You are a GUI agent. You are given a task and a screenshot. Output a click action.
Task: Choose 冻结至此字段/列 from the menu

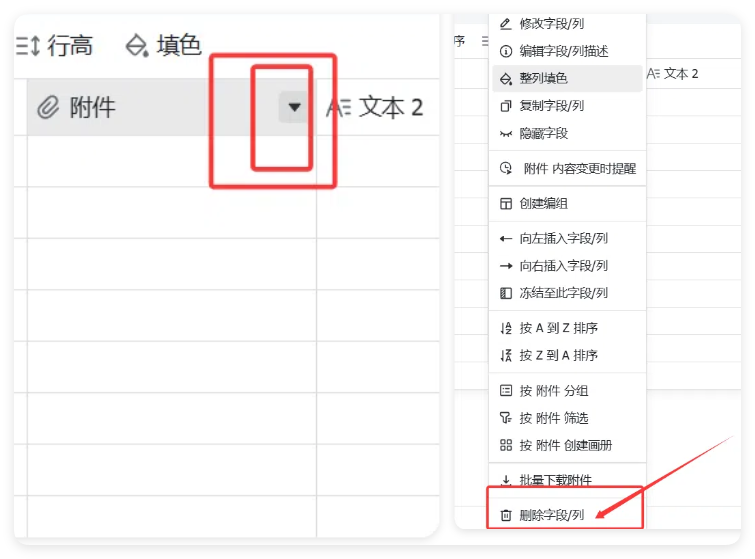point(567,293)
